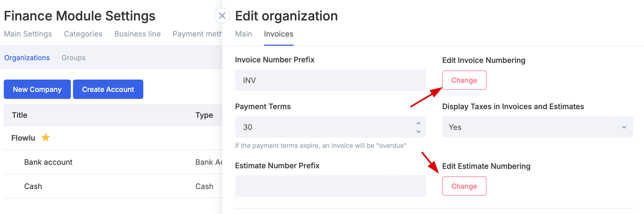The width and height of the screenshot is (644, 214).
Task: Select the Organizations sub-tab
Action: click(x=27, y=58)
